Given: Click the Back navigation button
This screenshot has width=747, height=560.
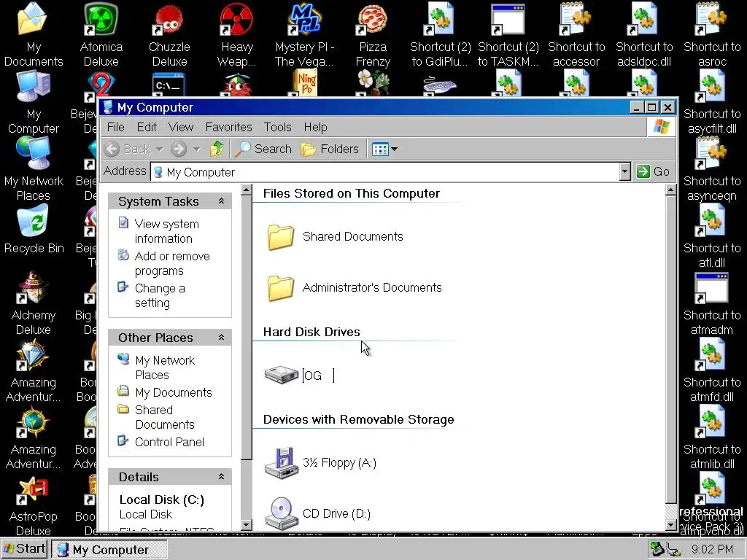Looking at the screenshot, I should click(x=127, y=149).
